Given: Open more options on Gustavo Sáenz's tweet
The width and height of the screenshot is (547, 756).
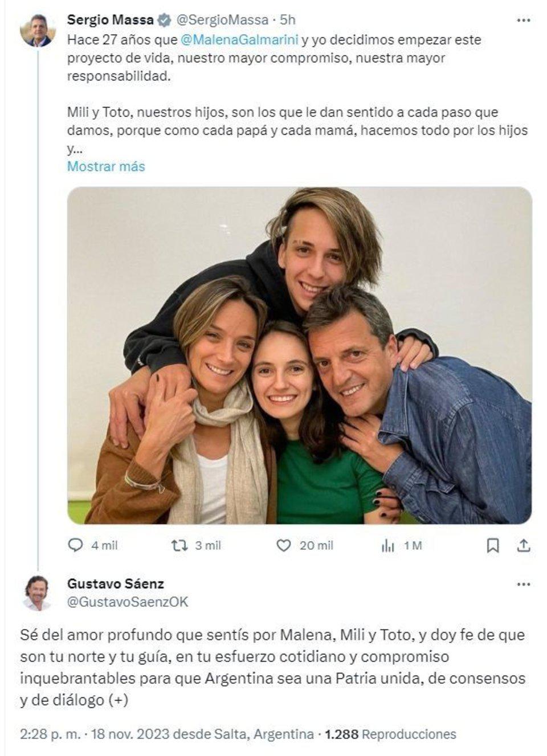Looking at the screenshot, I should pyautogui.click(x=523, y=584).
